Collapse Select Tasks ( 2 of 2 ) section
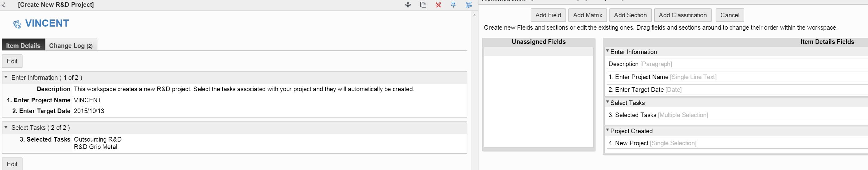This screenshot has width=868, height=170. pos(6,127)
